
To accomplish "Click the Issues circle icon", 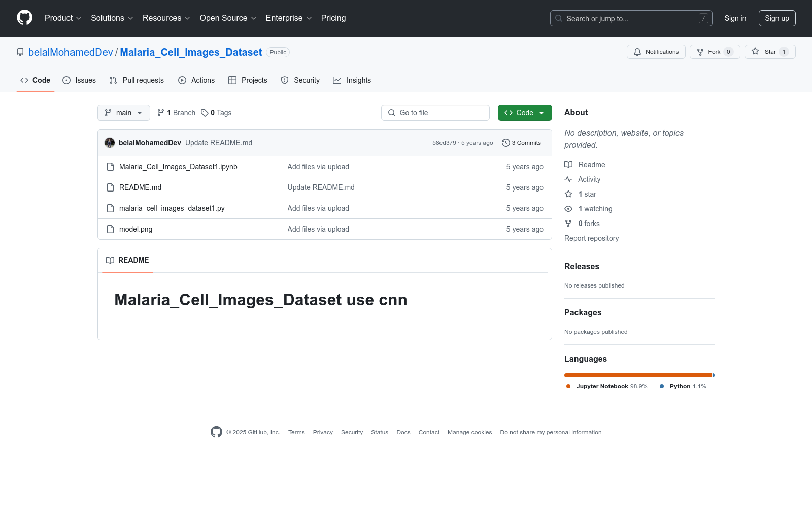I will pos(66,80).
